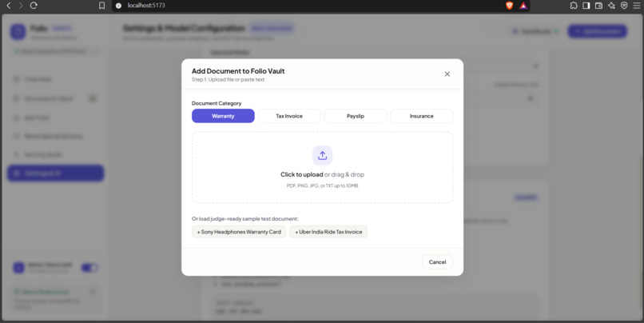Select the Tax Invoice category

[x=289, y=116]
